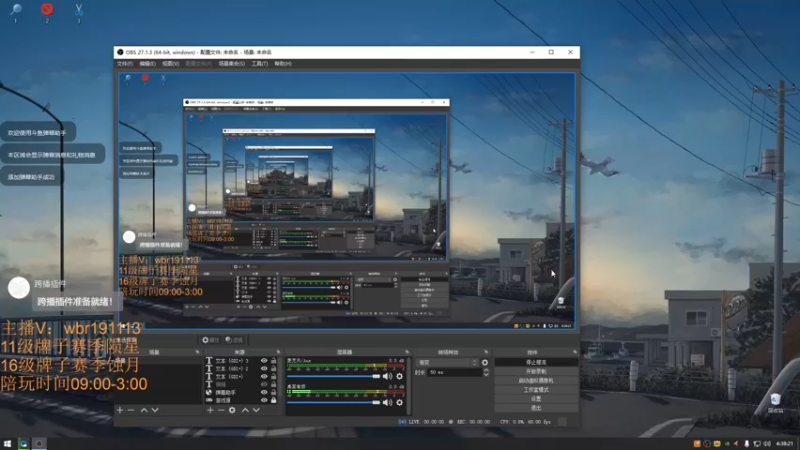Viewport: 800px width, 450px height.
Task: Add a new source with the plus icon
Action: (x=210, y=410)
